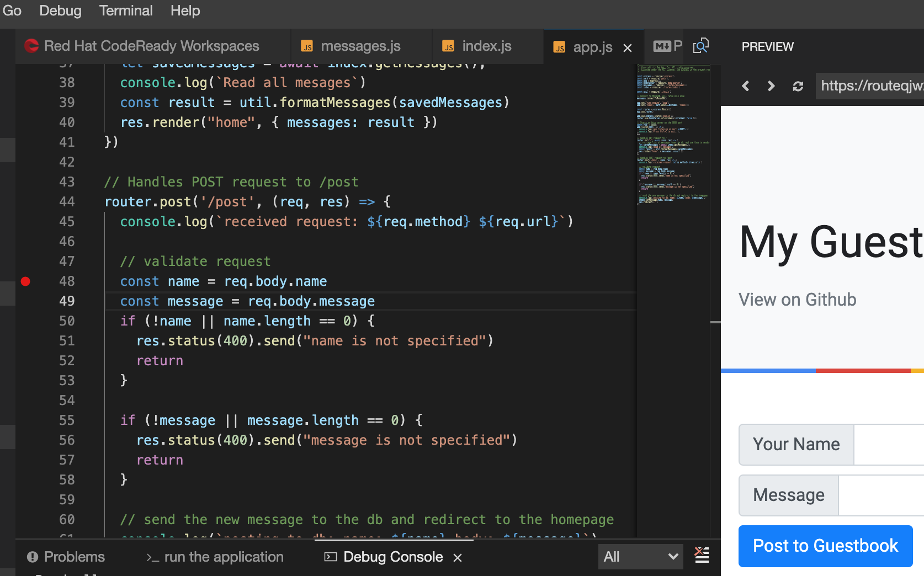
Task: Click the res.render("home" code line
Action: click(279, 122)
